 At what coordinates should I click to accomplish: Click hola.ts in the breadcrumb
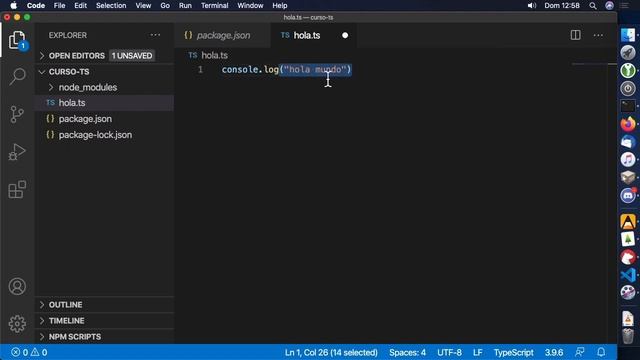214,56
